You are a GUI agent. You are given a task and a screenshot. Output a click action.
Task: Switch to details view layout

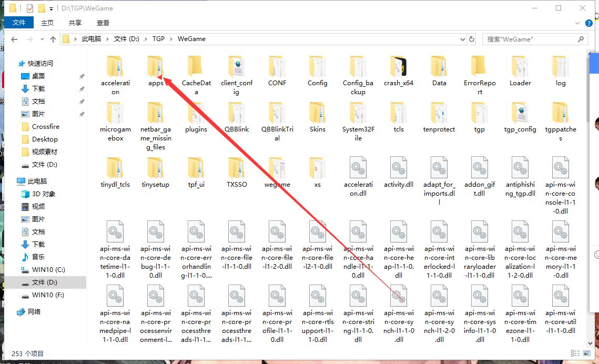(575, 353)
